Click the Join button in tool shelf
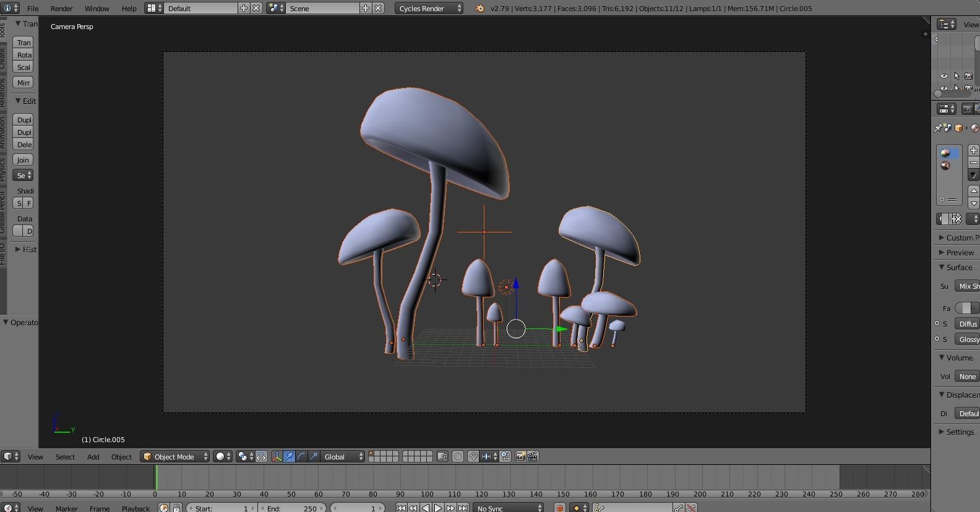The image size is (980, 512). 23,160
